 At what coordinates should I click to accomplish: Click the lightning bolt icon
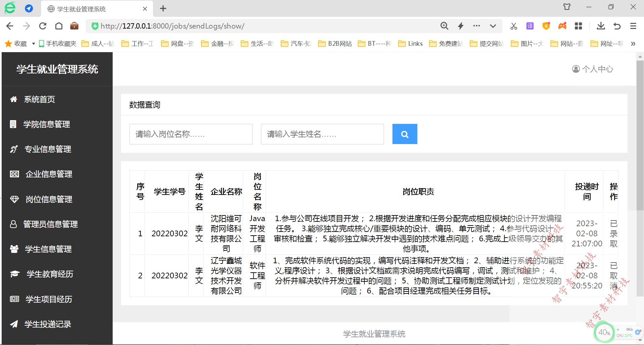coord(461,26)
